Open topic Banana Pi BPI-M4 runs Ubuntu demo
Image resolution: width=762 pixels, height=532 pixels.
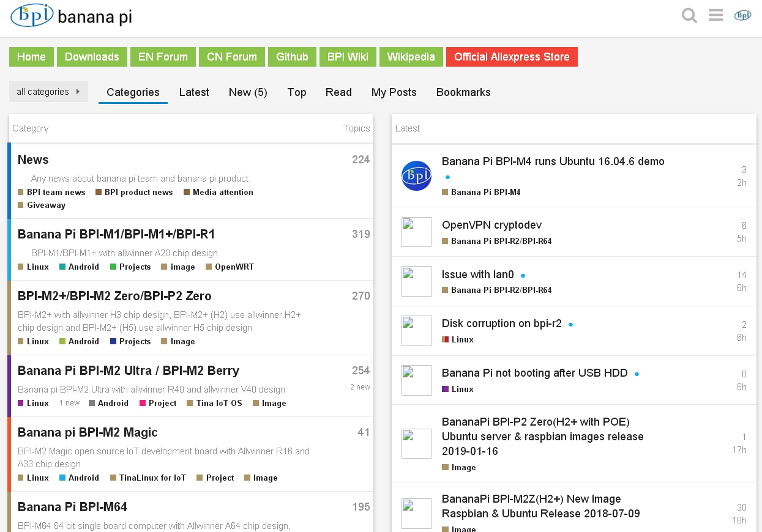pos(553,161)
